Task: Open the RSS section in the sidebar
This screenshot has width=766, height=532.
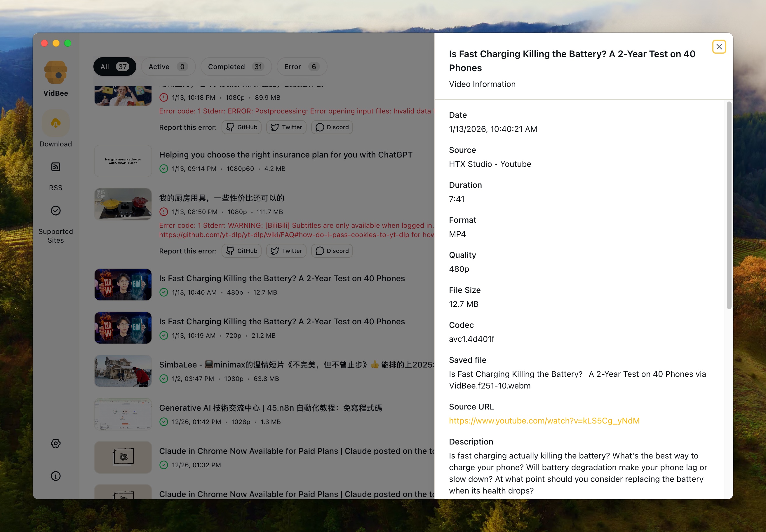Action: pyautogui.click(x=55, y=167)
